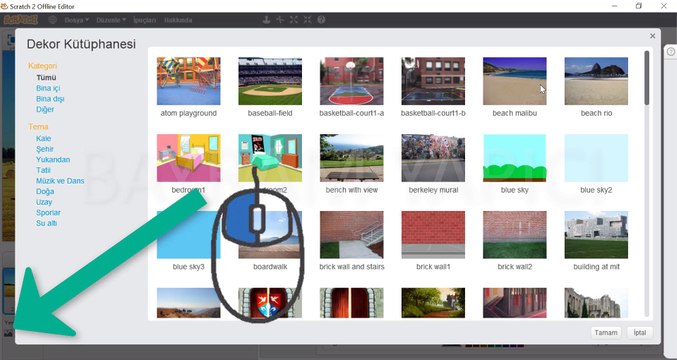Select the duplicate stamp tool icon
The width and height of the screenshot is (677, 360).
pos(266,20)
